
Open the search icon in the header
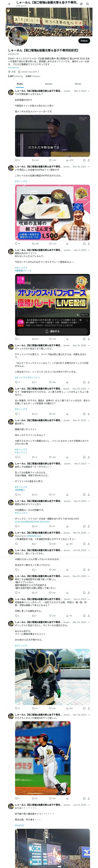(88, 4)
